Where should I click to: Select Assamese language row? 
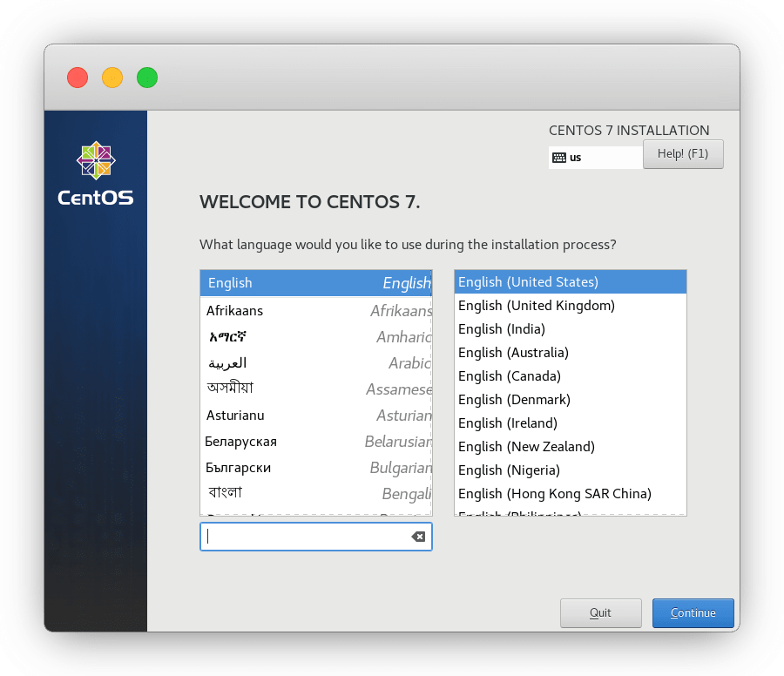tap(315, 389)
